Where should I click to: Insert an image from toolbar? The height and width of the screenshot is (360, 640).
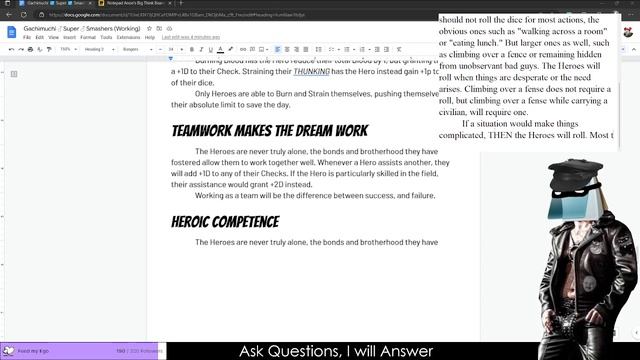click(x=262, y=49)
